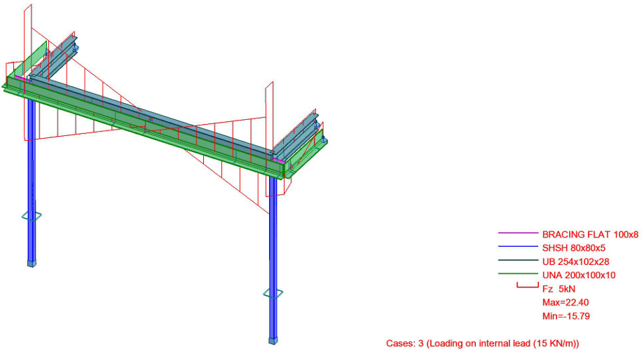Click the Min=-15.79 value
Image resolution: width=644 pixels, height=361 pixels.
(566, 316)
